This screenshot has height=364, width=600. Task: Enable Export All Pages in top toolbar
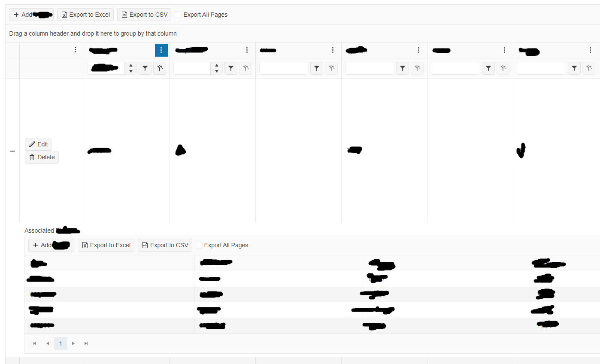tap(179, 15)
